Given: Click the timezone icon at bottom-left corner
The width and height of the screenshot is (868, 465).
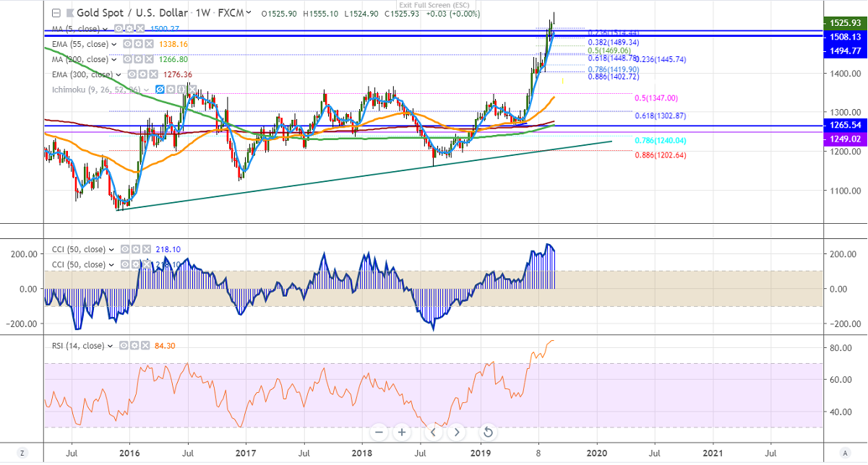Looking at the screenshot, I should pos(22,453).
